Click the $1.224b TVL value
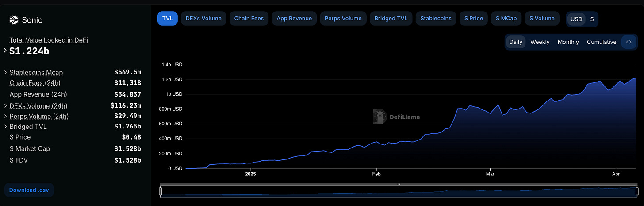 pos(29,51)
